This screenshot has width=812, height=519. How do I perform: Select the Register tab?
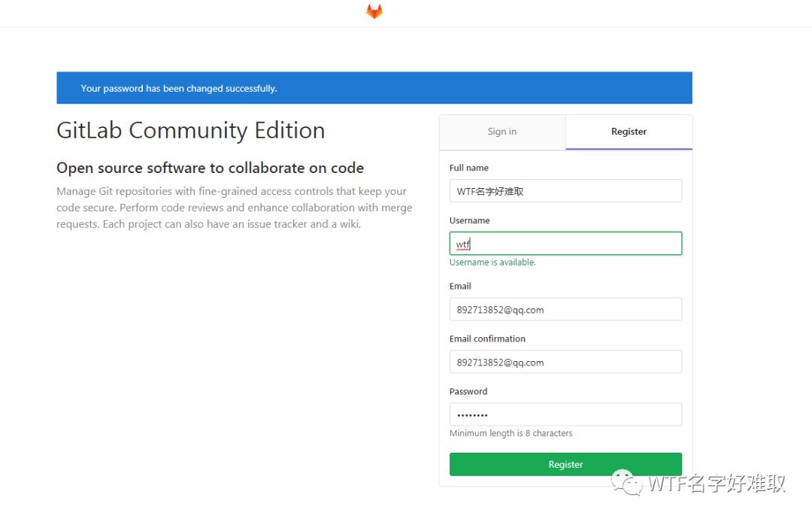coord(629,132)
